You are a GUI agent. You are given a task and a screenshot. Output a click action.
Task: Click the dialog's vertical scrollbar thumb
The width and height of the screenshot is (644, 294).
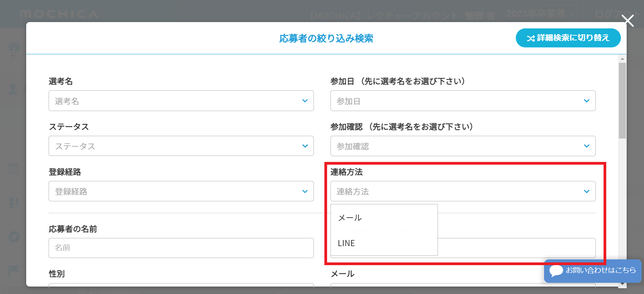(622, 100)
